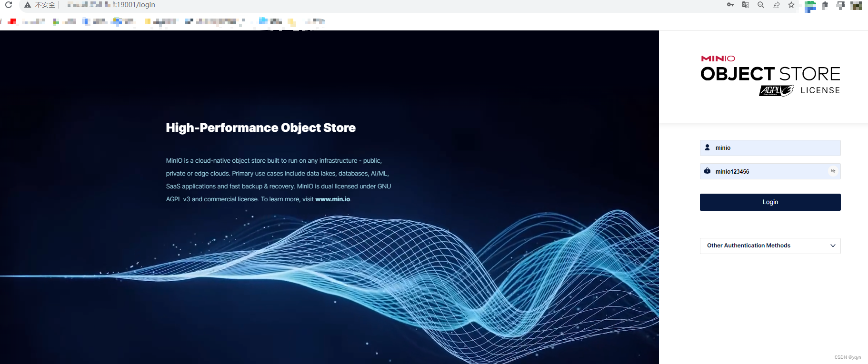The width and height of the screenshot is (868, 364).
Task: Click the Login button
Action: tap(770, 202)
